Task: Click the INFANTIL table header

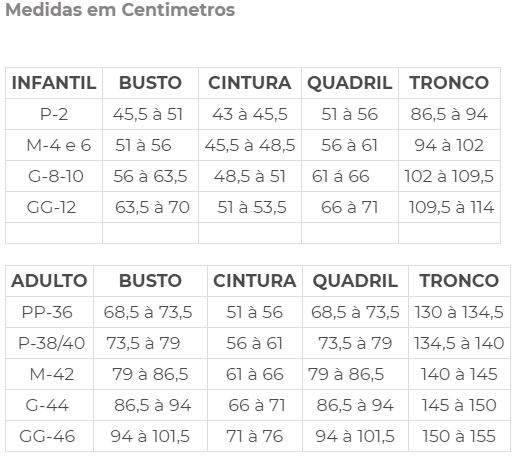Action: tap(54, 83)
